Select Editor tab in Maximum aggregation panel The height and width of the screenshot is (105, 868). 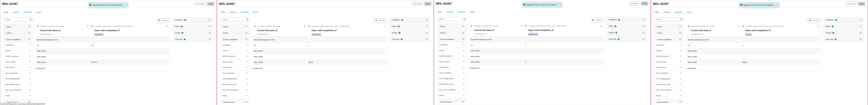tap(223, 12)
